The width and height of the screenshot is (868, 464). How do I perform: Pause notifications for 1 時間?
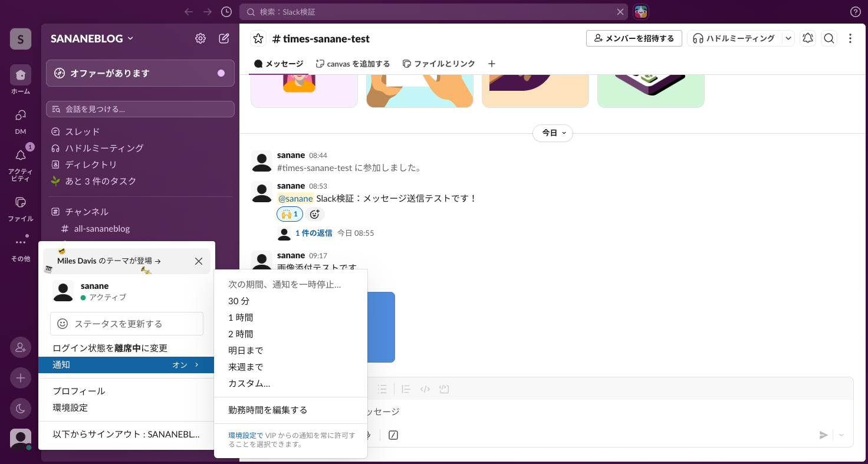(291, 317)
